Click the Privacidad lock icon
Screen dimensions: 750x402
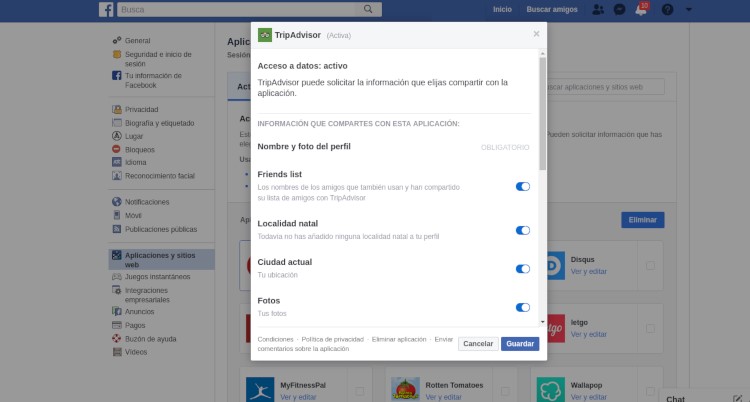117,109
